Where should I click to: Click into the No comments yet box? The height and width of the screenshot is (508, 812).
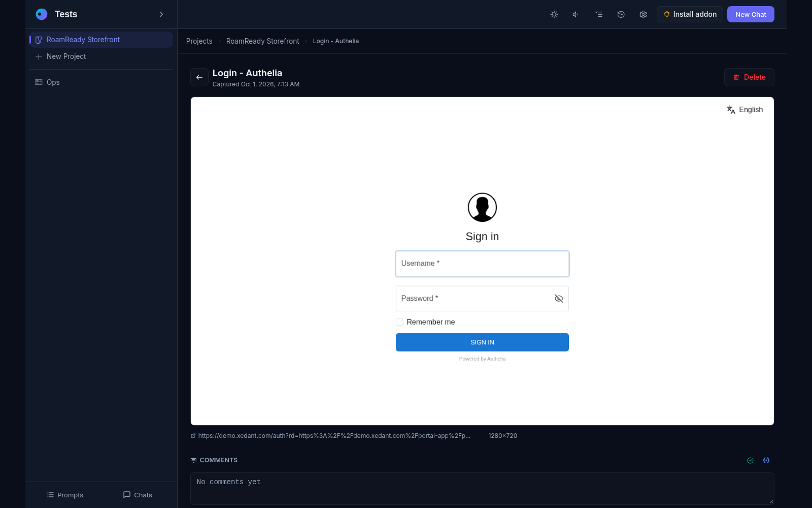coord(482,489)
